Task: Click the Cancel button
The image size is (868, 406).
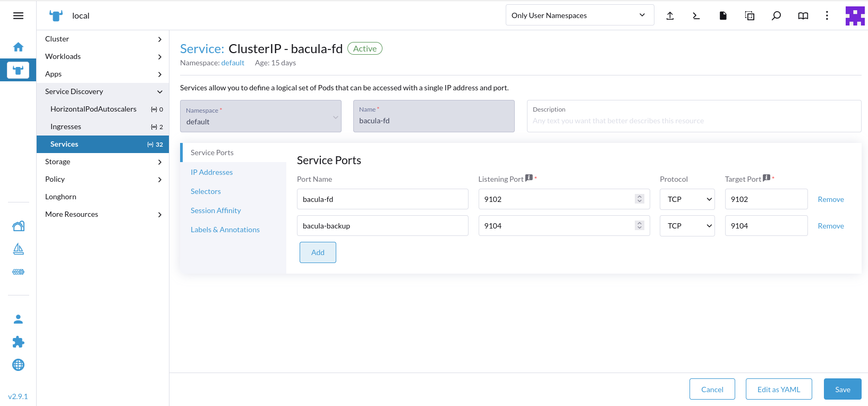Action: (712, 389)
